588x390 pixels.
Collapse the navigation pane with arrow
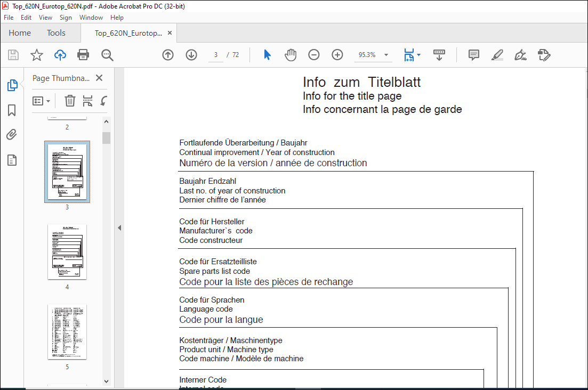point(119,228)
